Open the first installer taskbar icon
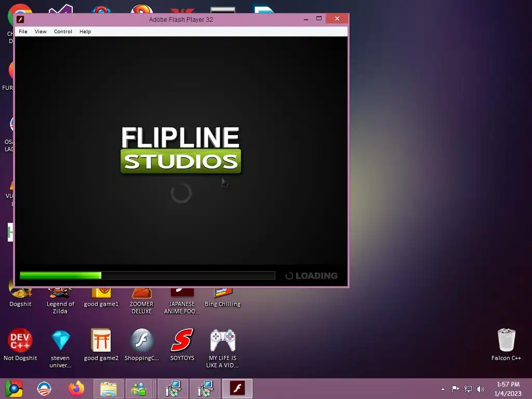 click(x=174, y=389)
